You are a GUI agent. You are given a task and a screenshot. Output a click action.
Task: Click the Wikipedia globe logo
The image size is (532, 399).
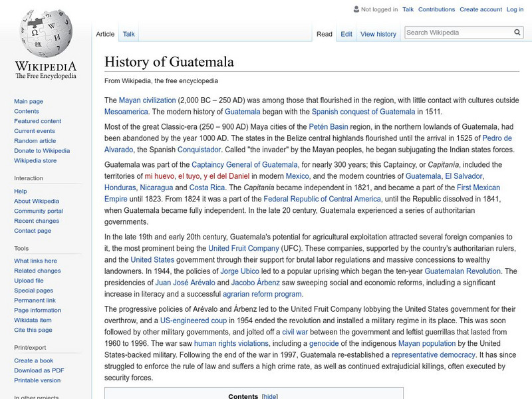(x=45, y=35)
